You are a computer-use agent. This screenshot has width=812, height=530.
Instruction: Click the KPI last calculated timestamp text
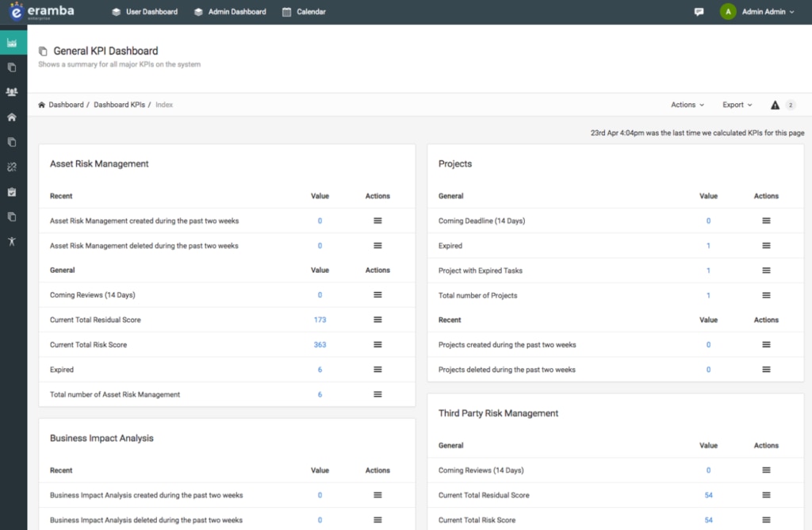697,132
